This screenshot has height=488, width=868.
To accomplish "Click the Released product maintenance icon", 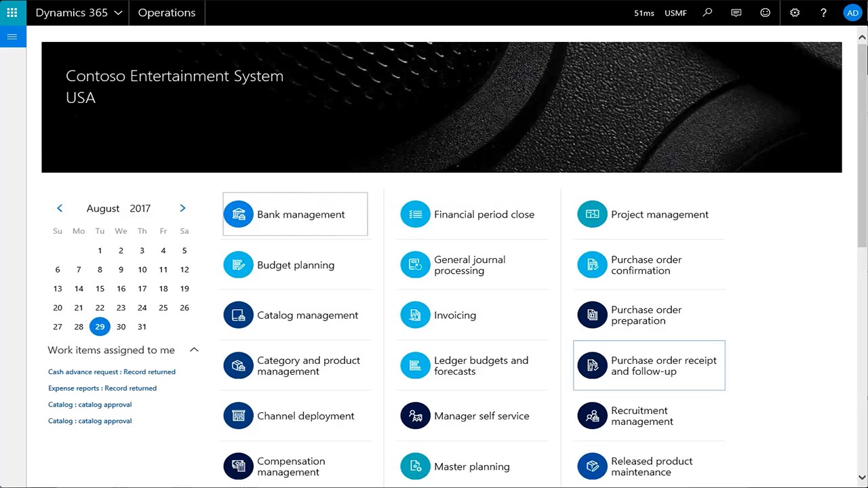I will click(x=593, y=466).
